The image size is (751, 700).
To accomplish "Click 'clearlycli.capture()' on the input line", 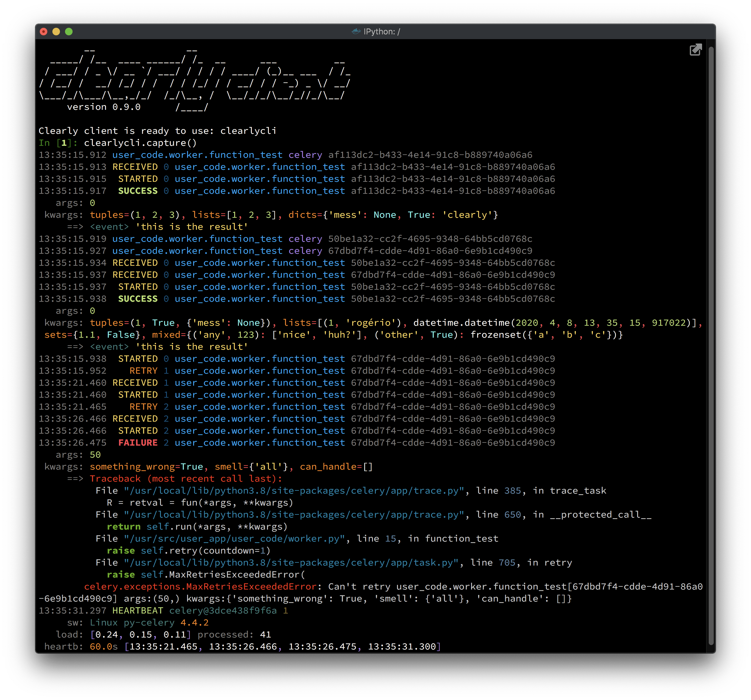I will (140, 143).
